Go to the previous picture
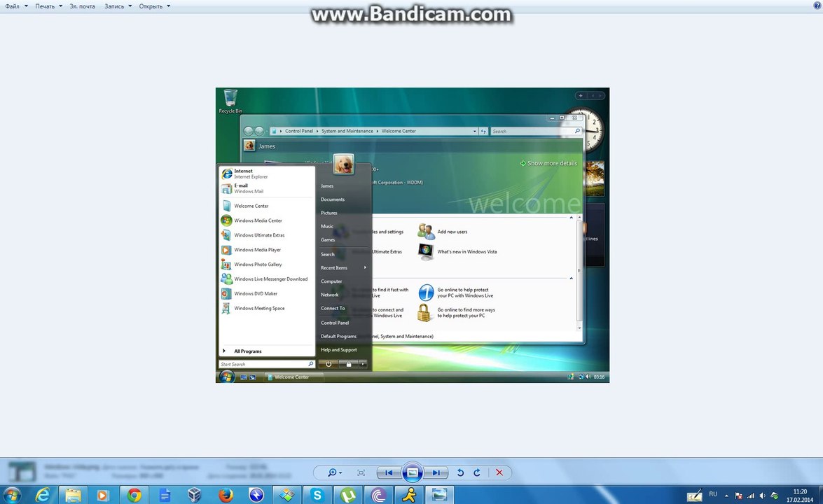This screenshot has height=504, width=823. (x=389, y=472)
